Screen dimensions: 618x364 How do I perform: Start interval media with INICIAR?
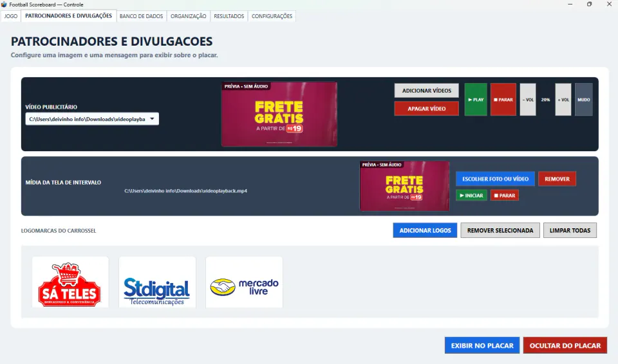(471, 196)
